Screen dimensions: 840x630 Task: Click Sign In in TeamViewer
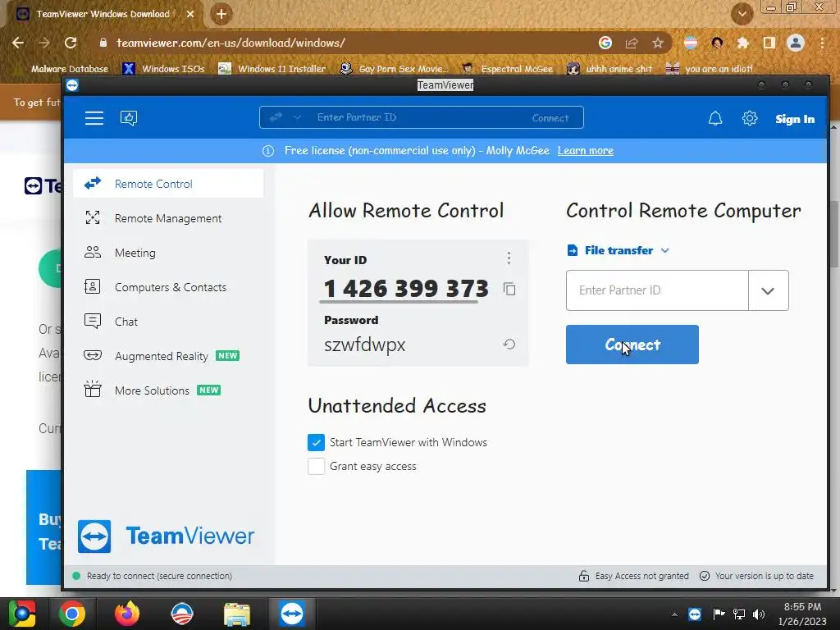(795, 119)
